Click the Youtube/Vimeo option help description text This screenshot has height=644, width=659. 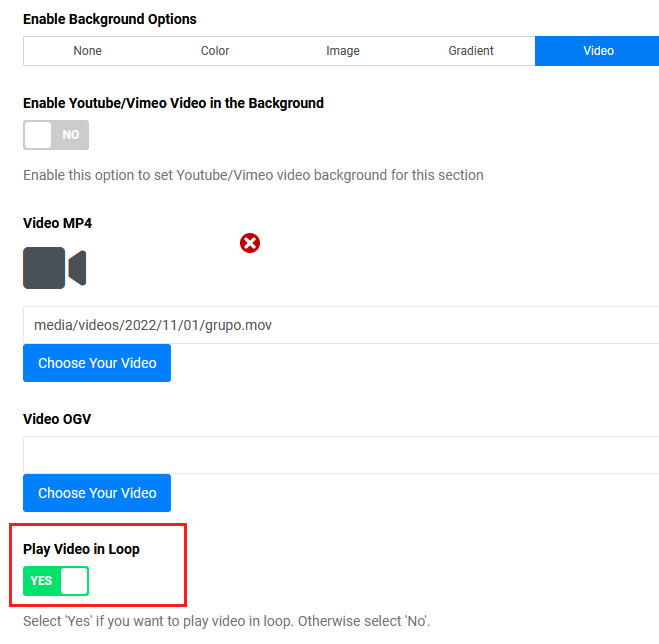coord(253,175)
